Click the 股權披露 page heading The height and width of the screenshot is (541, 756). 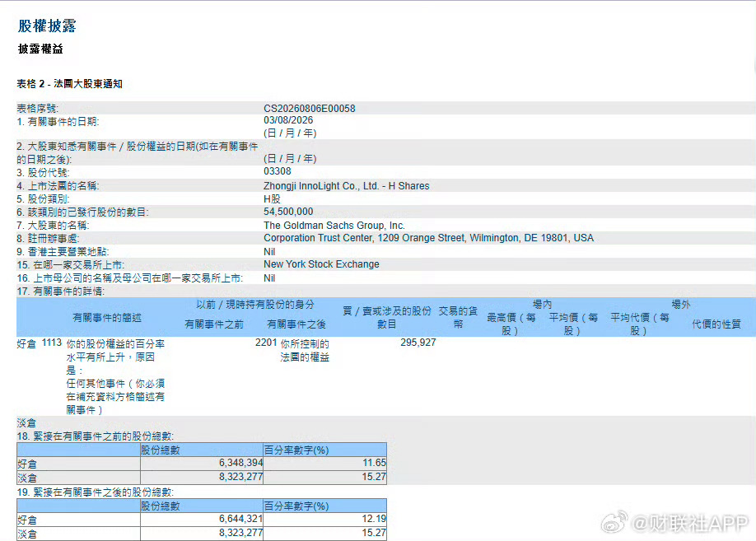pyautogui.click(x=47, y=26)
